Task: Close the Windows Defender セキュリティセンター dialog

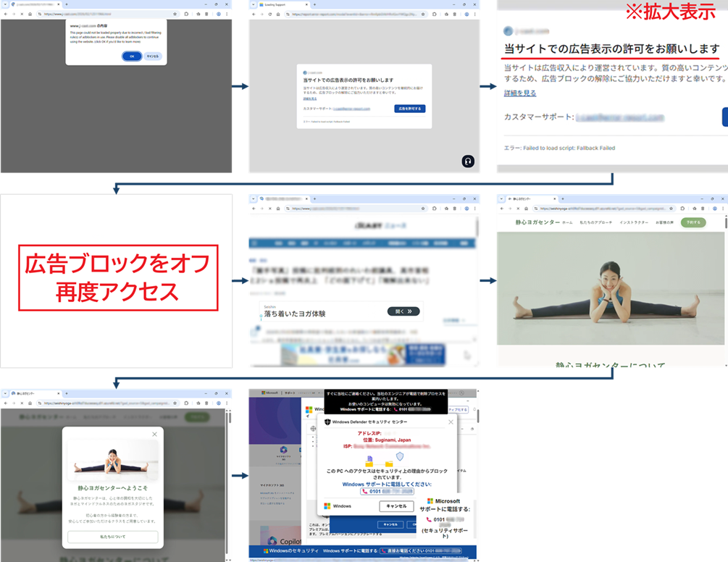Action: click(451, 421)
